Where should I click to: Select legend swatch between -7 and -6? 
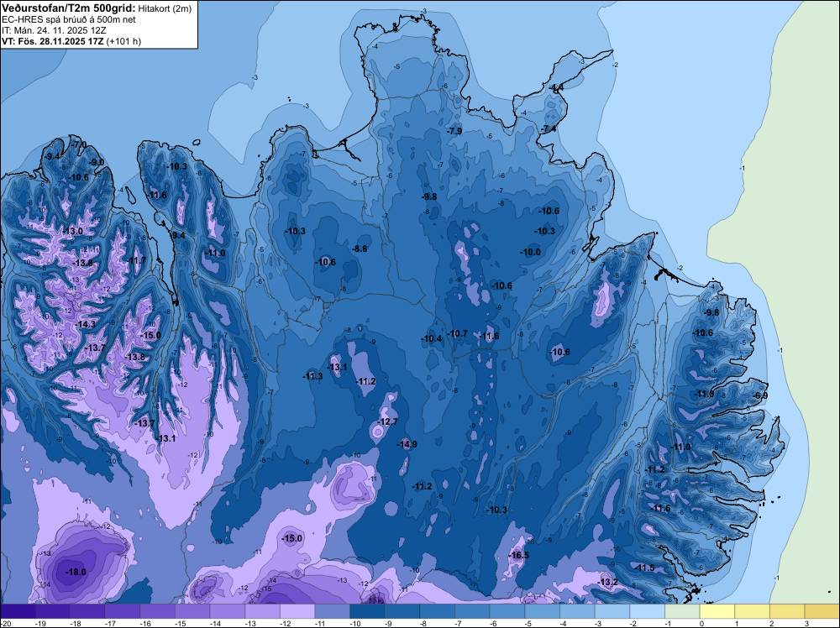[x=472, y=611]
